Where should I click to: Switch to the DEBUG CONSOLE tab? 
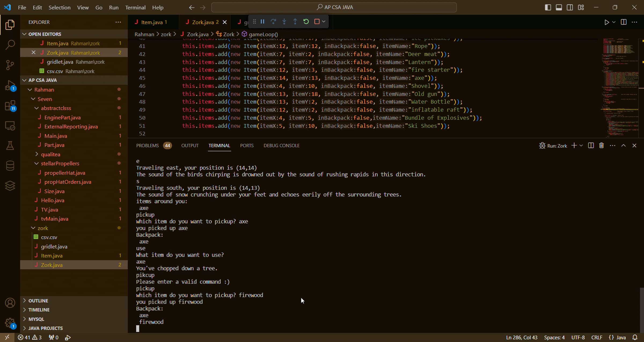tap(281, 145)
